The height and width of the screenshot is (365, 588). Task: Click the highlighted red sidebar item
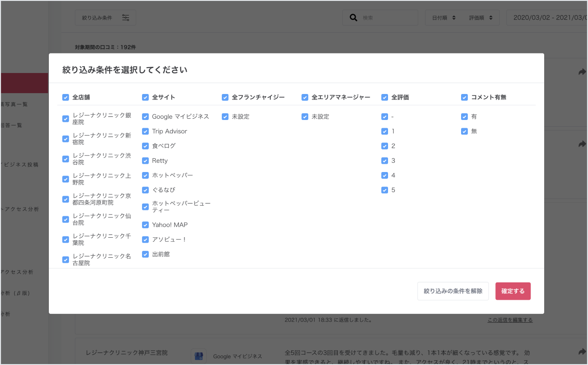coord(24,83)
